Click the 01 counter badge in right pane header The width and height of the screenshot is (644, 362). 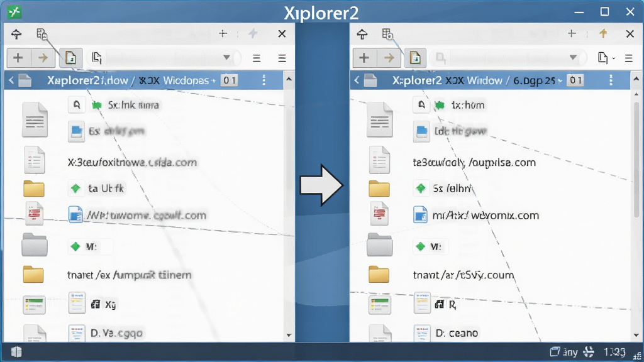(575, 80)
